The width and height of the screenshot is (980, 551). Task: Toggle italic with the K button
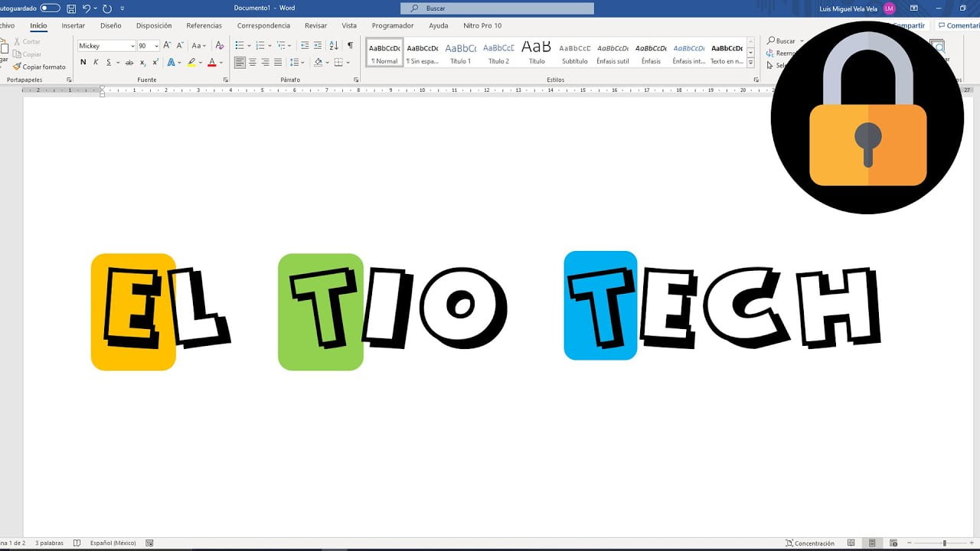coord(96,63)
